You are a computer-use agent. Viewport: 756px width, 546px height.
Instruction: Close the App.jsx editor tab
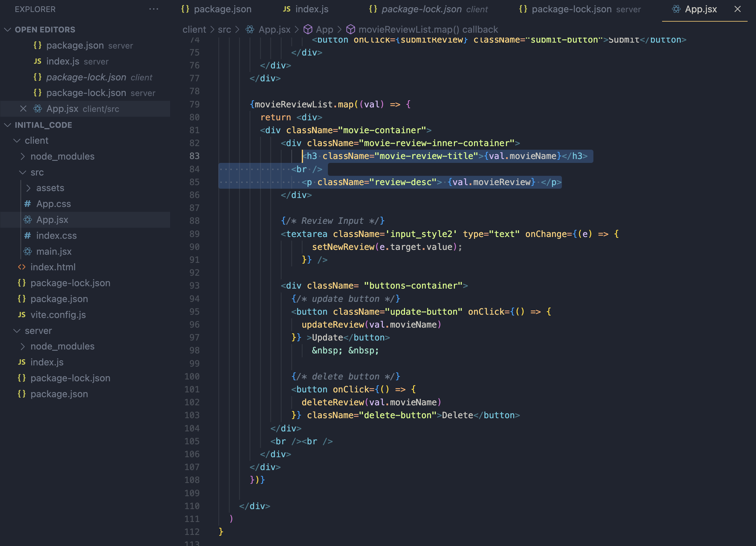click(737, 9)
